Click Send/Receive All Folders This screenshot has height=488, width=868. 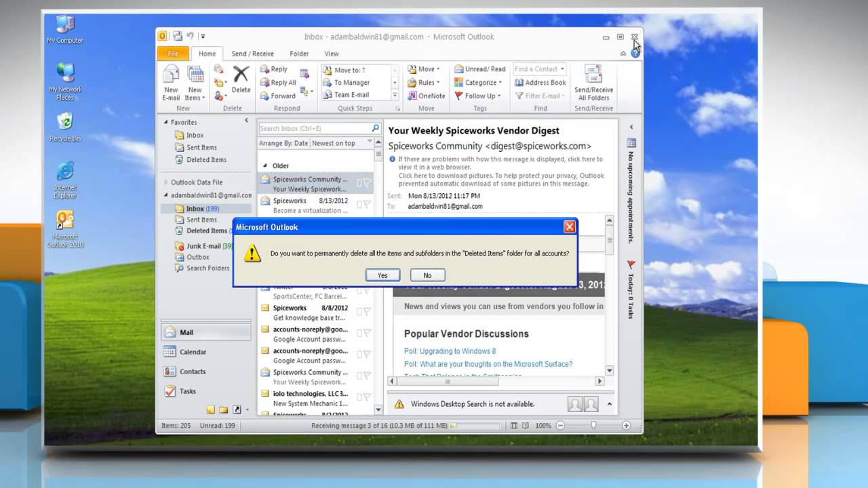coord(593,83)
